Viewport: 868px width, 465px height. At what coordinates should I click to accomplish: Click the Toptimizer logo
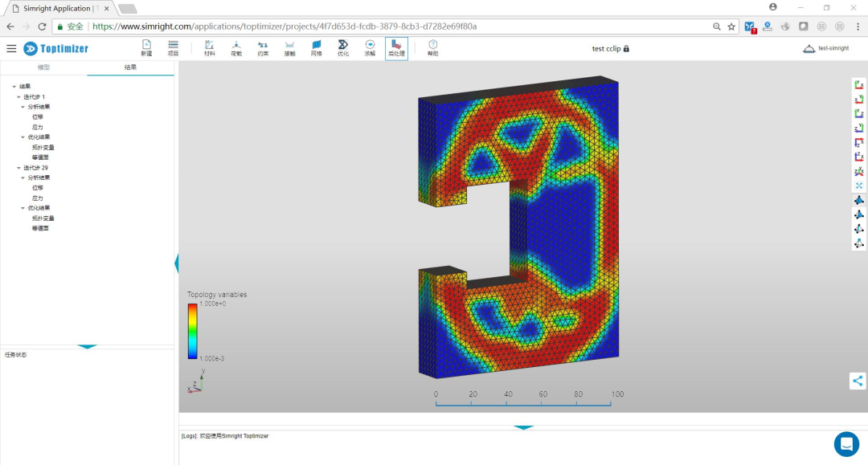pos(56,49)
